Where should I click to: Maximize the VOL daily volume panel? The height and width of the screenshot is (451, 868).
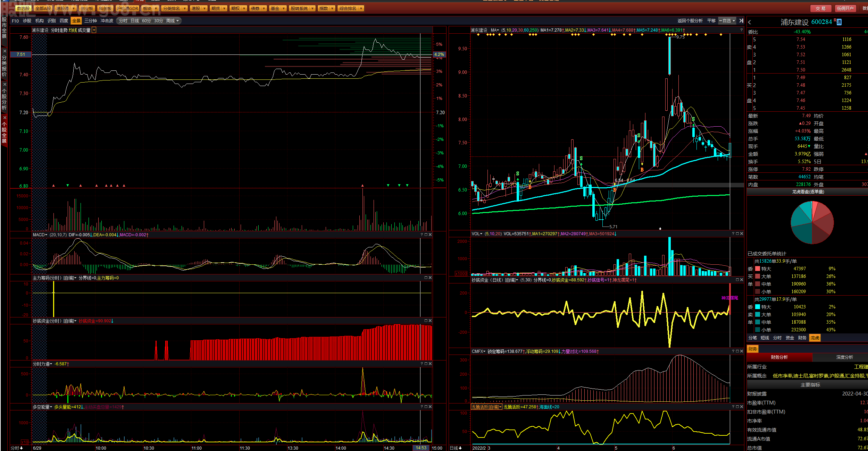coord(737,234)
